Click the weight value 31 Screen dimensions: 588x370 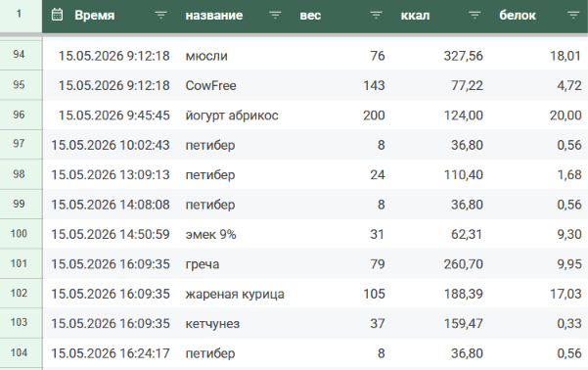[378, 234]
